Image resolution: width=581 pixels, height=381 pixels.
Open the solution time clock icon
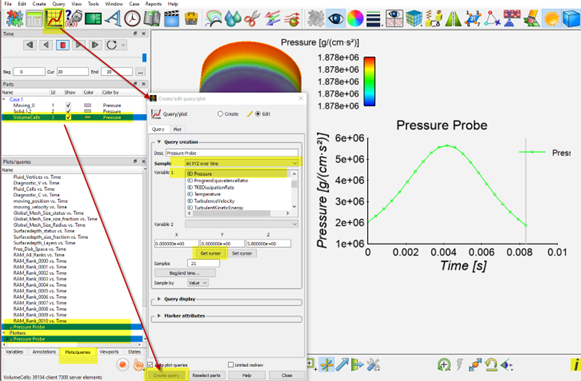click(x=132, y=19)
